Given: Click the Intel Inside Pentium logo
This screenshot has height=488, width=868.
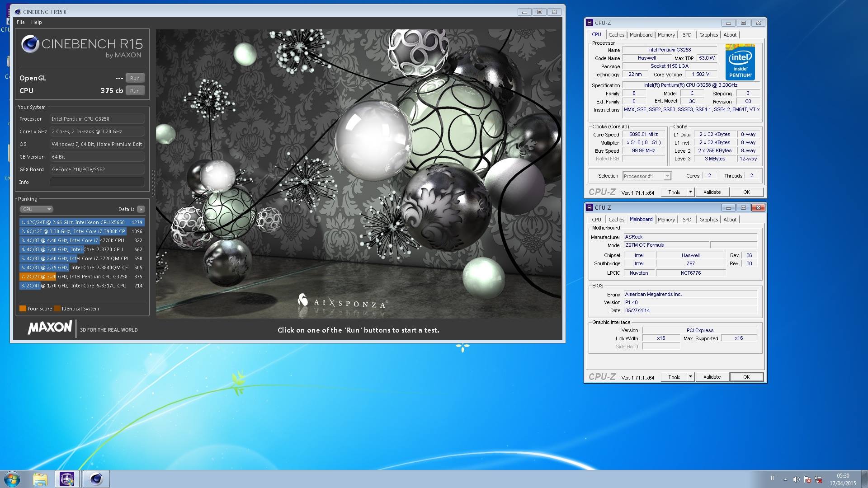Looking at the screenshot, I should tap(740, 62).
